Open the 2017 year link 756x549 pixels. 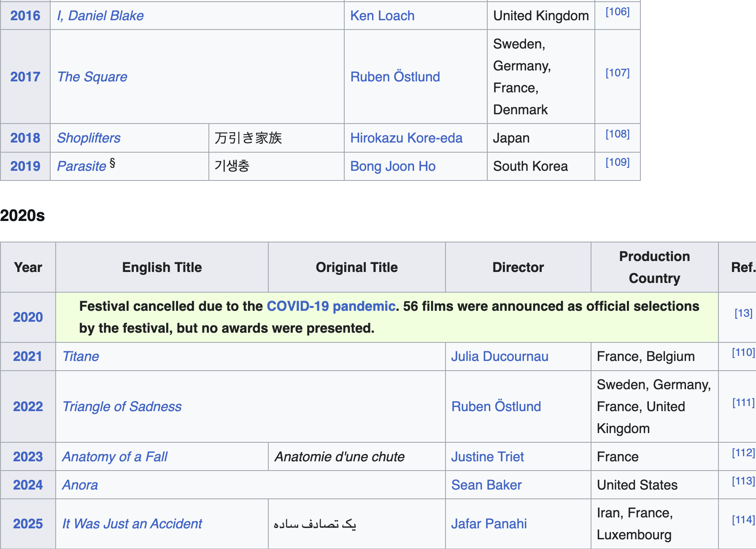pos(25,77)
